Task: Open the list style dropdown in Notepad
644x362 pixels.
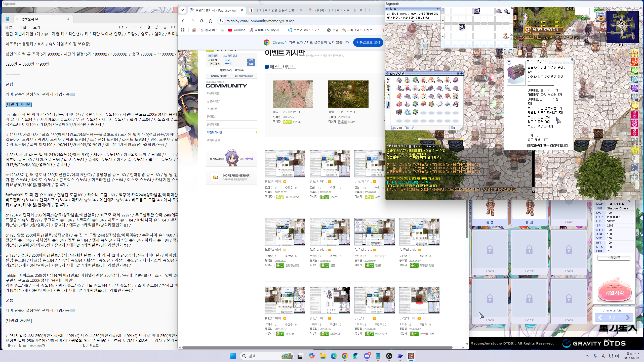Action: [x=137, y=27]
